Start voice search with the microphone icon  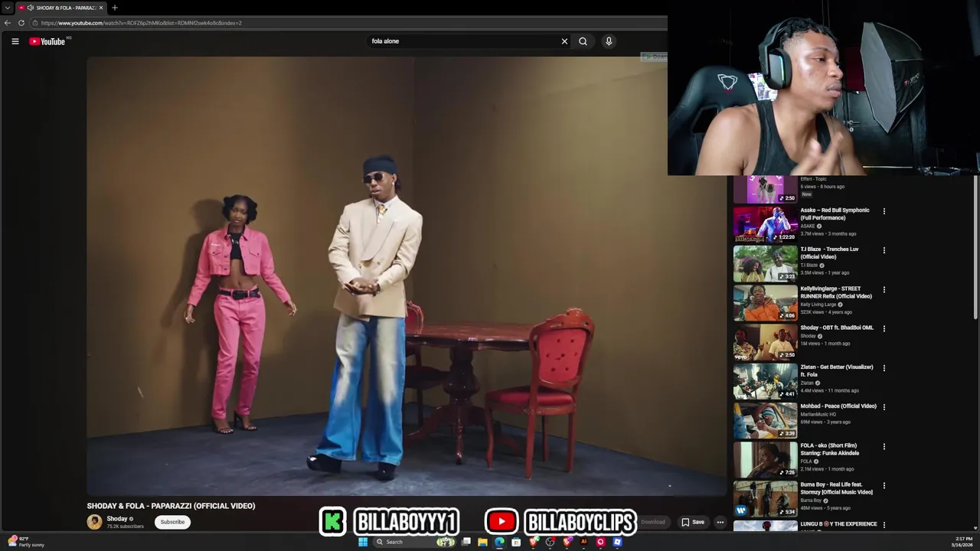pos(609,41)
